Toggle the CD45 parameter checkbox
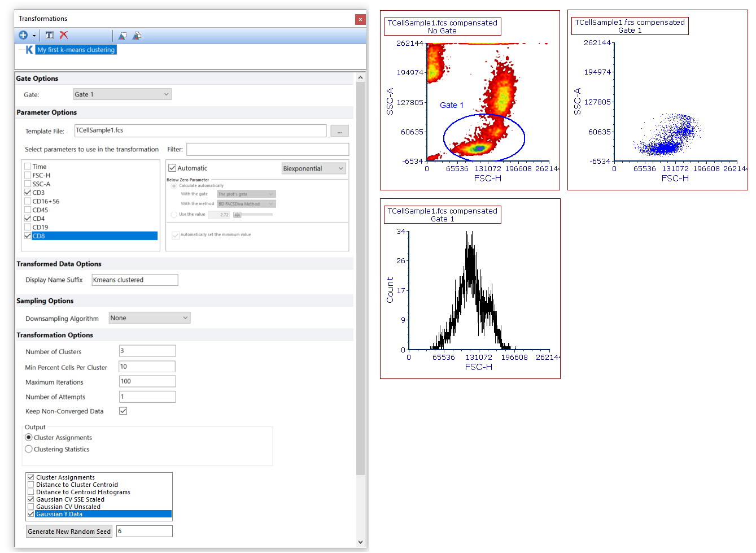The width and height of the screenshot is (756, 553). coord(28,210)
